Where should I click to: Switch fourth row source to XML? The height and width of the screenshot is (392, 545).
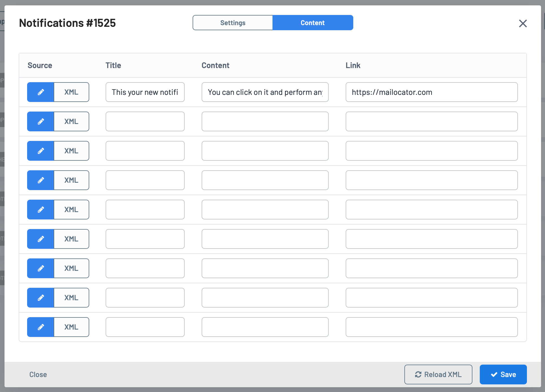(71, 180)
